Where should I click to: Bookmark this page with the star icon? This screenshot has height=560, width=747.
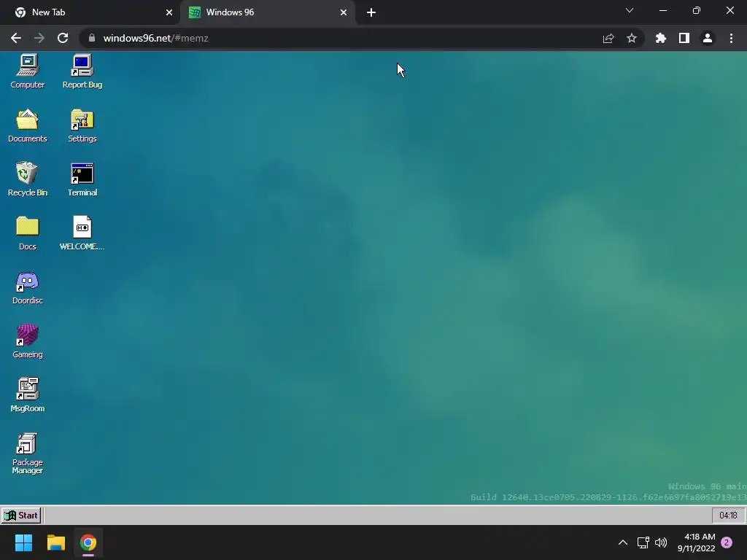coord(632,38)
